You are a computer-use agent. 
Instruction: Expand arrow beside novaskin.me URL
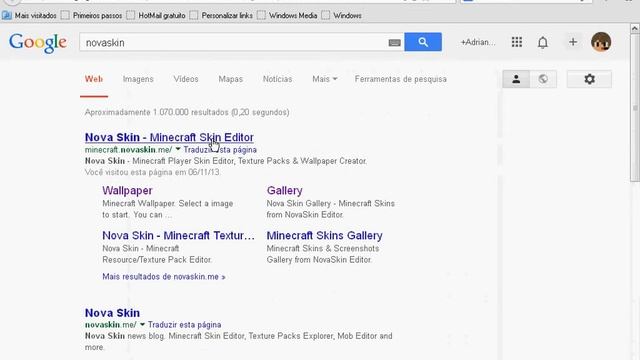142,324
